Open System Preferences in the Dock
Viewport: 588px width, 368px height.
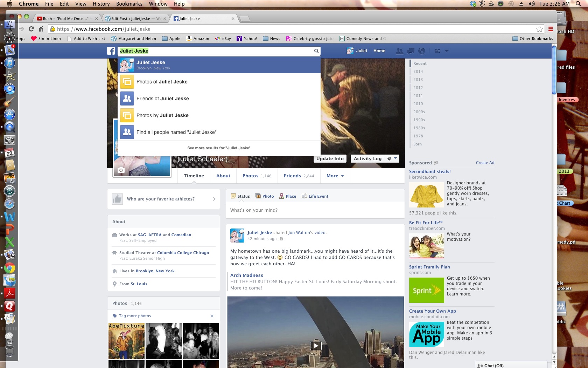9,140
